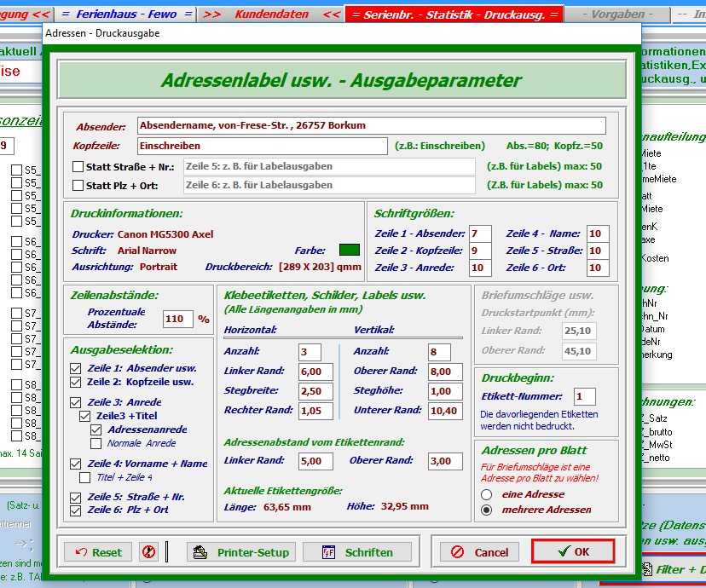706x588 pixels.
Task: Confirm the dialog with OK
Action: 573,551
